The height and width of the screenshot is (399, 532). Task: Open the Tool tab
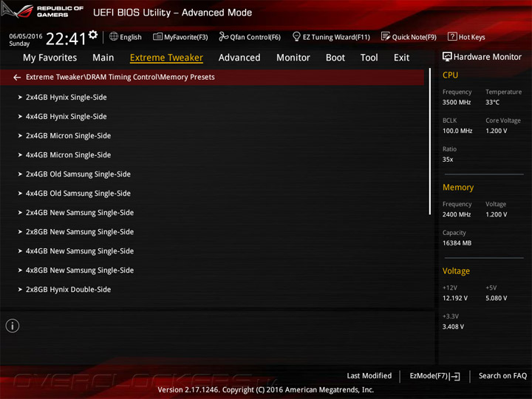coord(369,58)
